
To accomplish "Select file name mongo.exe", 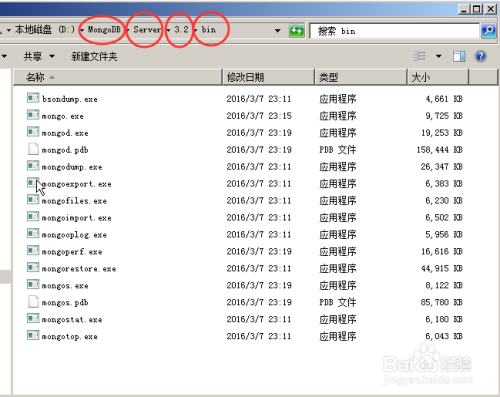I will 63,116.
